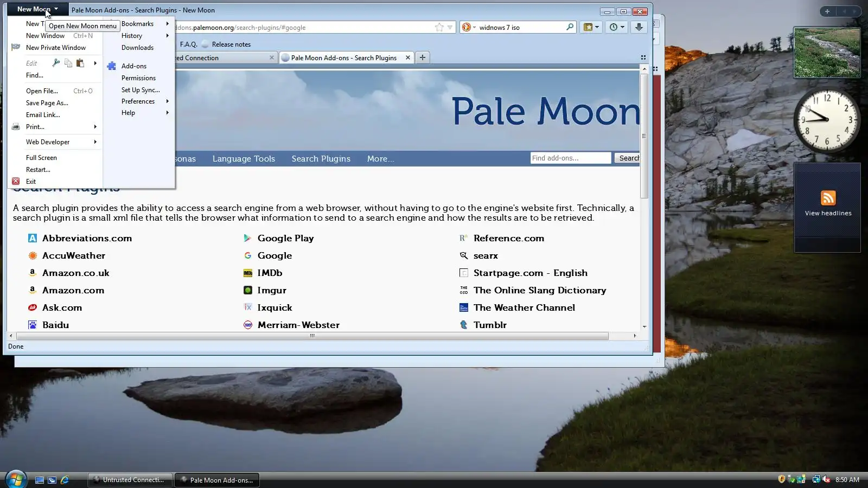Expand the Web Developer submenu

[55, 142]
